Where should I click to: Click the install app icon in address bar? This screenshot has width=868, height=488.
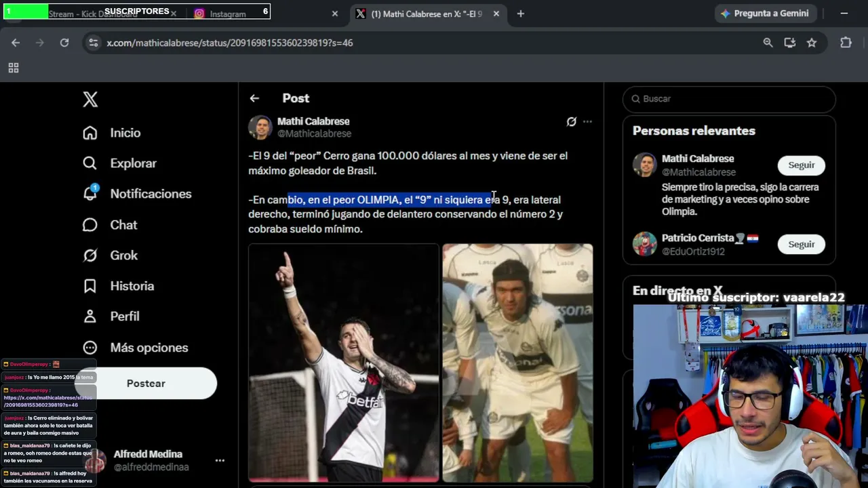click(789, 43)
